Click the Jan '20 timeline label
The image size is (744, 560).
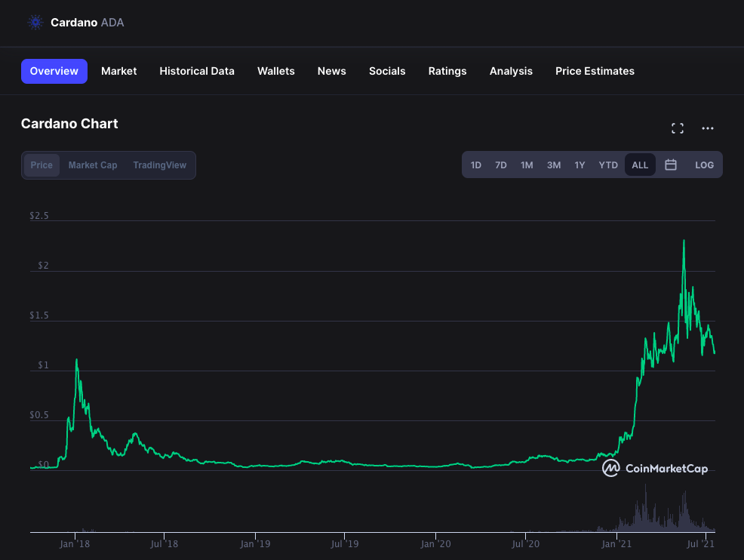[x=435, y=544]
